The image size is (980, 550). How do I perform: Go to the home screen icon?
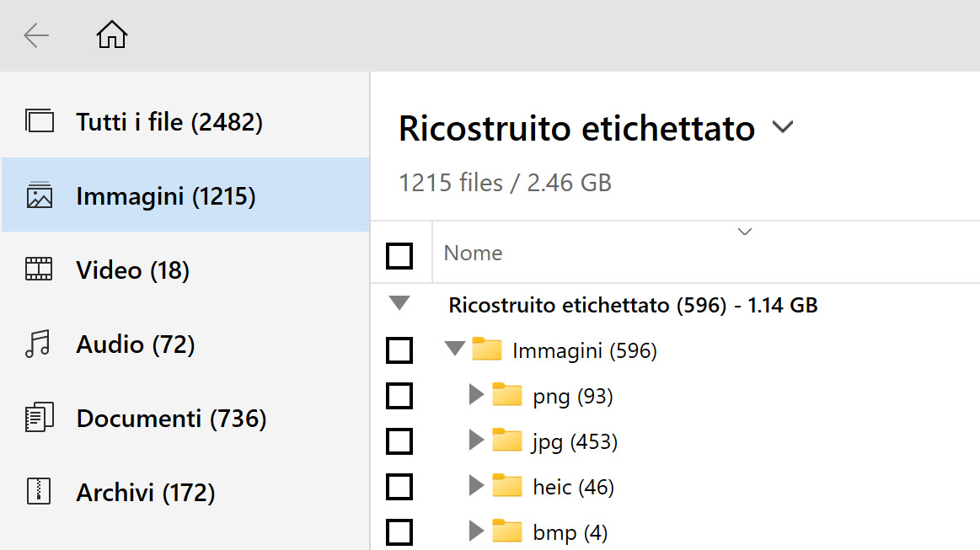pos(112,35)
